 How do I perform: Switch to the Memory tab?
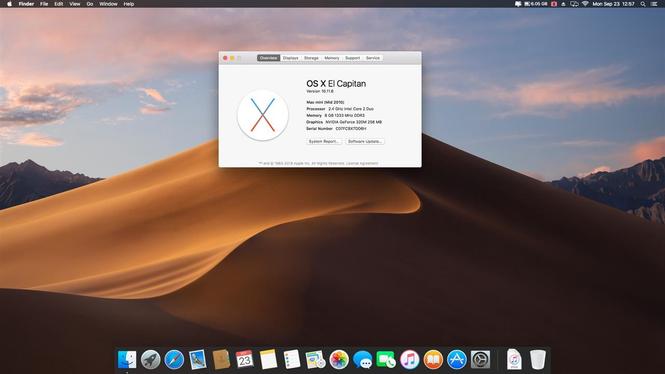point(332,58)
